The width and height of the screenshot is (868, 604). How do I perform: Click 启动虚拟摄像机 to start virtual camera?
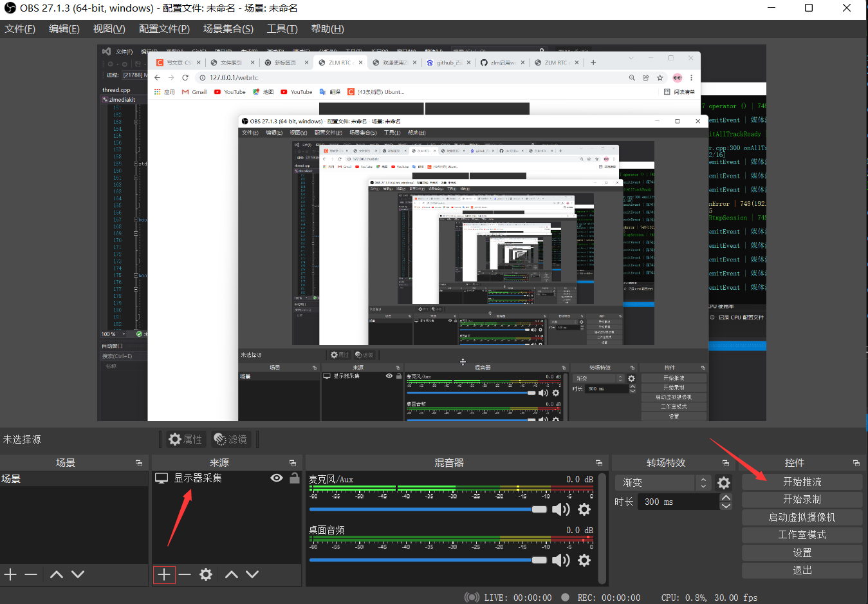pos(802,517)
